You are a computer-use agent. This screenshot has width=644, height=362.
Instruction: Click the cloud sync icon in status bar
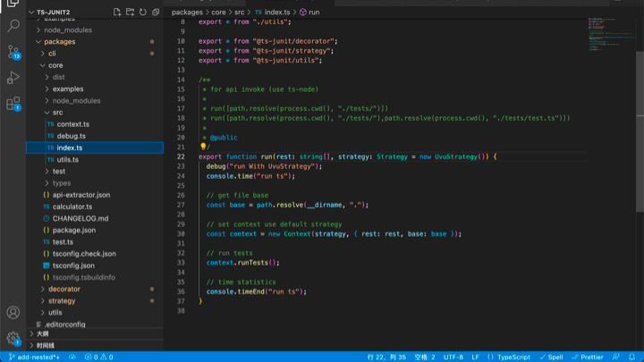(72, 357)
